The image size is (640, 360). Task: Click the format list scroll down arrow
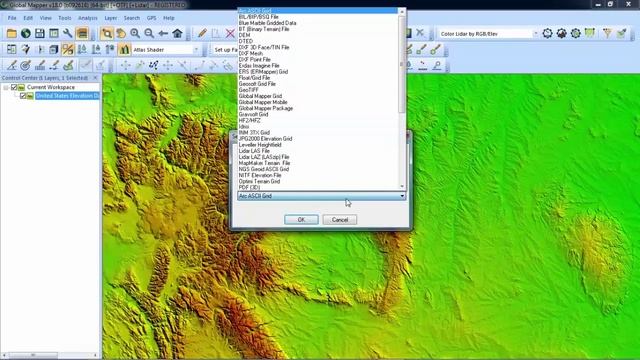(x=402, y=187)
